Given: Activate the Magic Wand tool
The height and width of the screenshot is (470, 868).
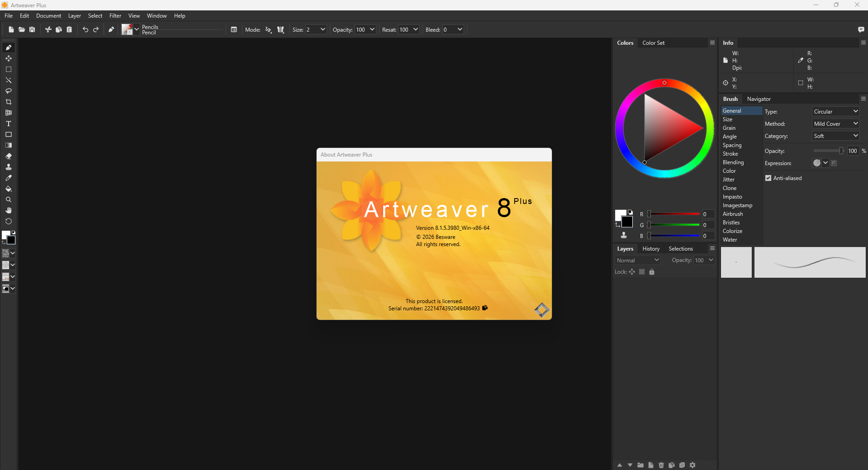Looking at the screenshot, I should point(9,80).
